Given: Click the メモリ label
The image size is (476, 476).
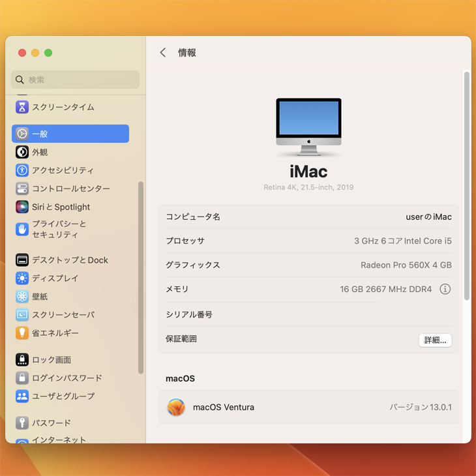Looking at the screenshot, I should pyautogui.click(x=177, y=289).
